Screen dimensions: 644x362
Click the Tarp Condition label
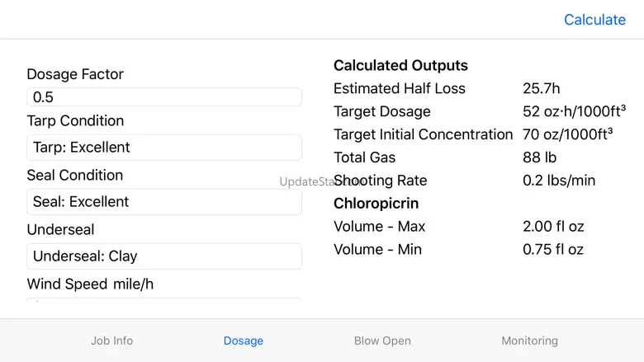pos(75,120)
